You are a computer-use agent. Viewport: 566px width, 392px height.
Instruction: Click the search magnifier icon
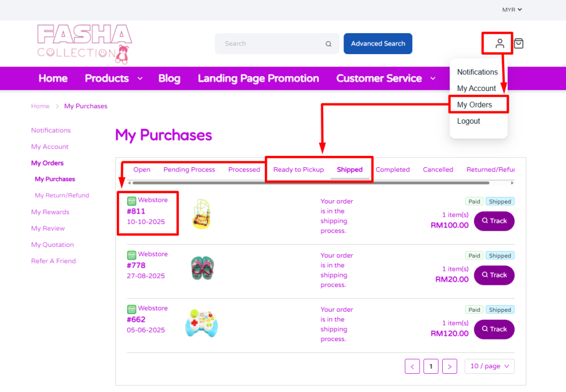point(329,44)
